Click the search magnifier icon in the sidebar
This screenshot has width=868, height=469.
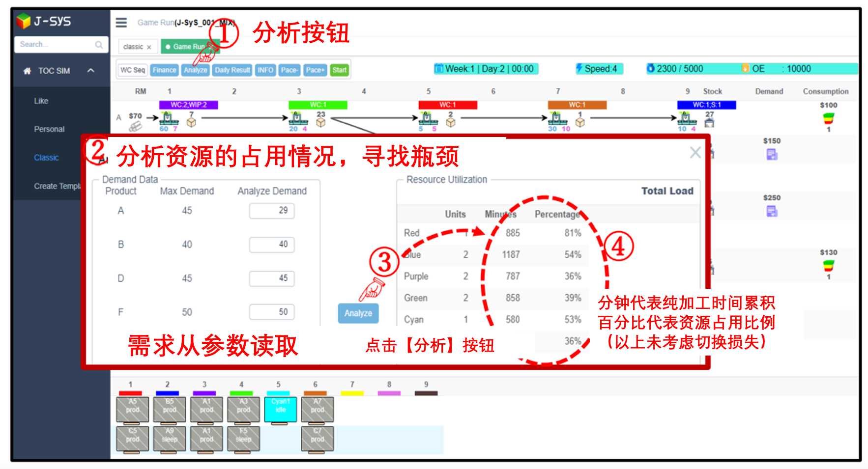point(100,44)
